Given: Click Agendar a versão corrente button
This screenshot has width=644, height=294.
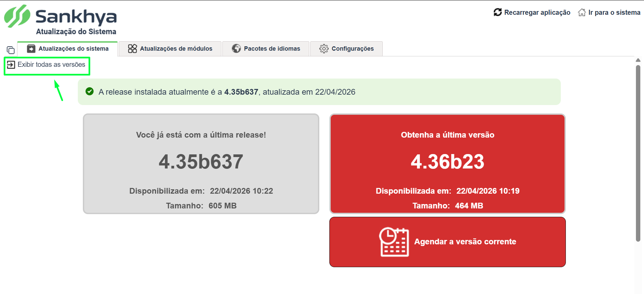Looking at the screenshot, I should [447, 242].
